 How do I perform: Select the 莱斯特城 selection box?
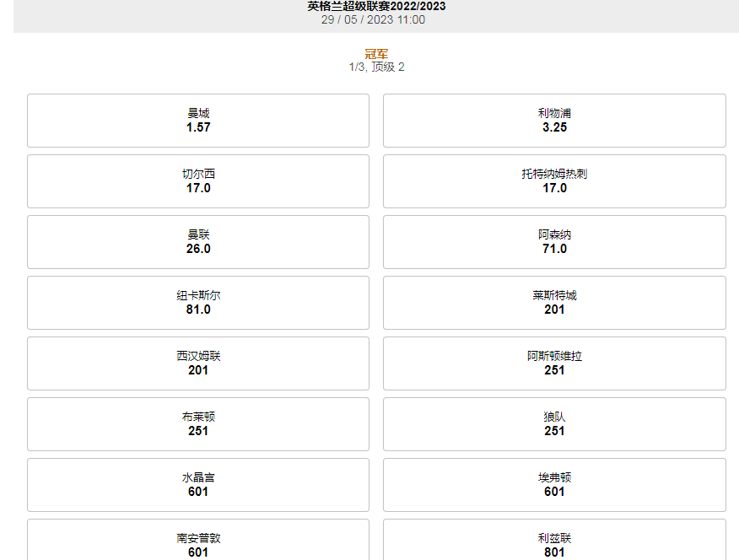(554, 303)
